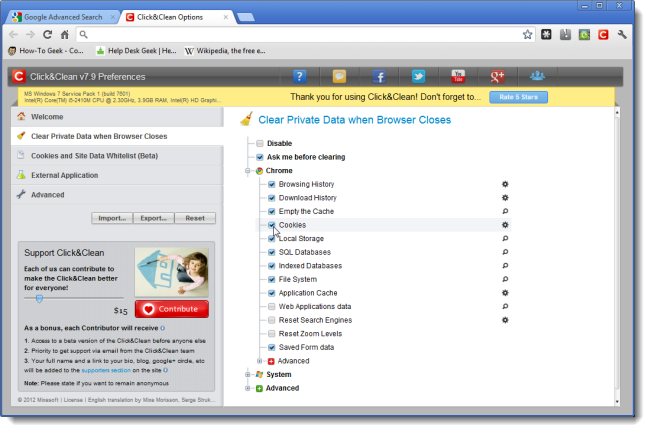Go to the Chrome home page
Viewport: 650px width, 432px height.
pyautogui.click(x=65, y=34)
